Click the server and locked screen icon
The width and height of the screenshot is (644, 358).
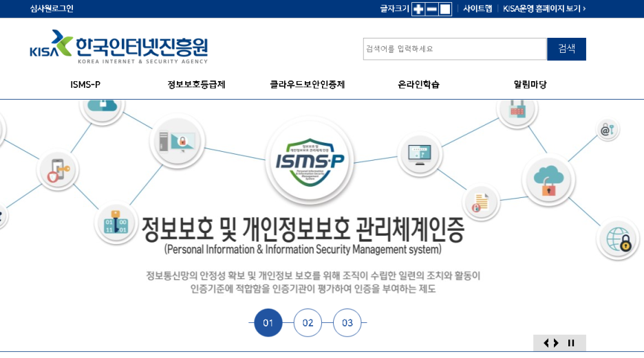pos(178,141)
